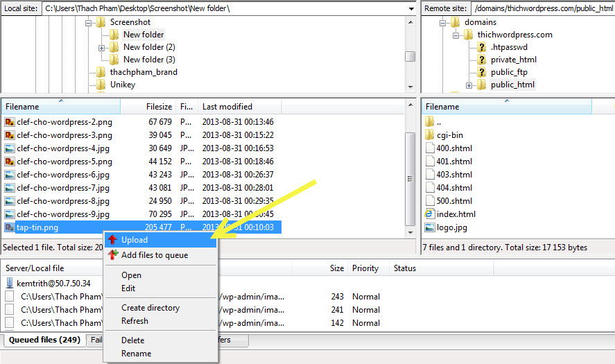Click the red Upload arrow icon

click(112, 240)
